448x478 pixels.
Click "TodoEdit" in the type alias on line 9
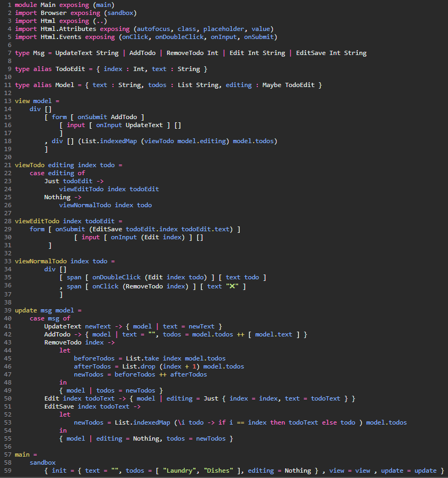tap(70, 69)
